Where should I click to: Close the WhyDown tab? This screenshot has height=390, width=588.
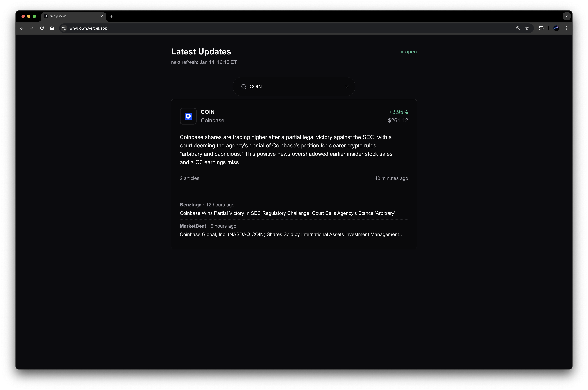(x=101, y=16)
